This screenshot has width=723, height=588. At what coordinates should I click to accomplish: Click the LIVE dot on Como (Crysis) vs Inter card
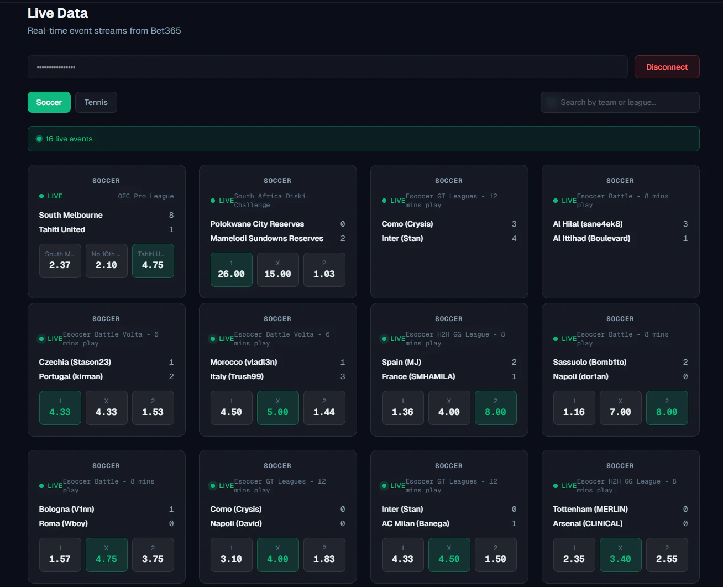tap(384, 200)
